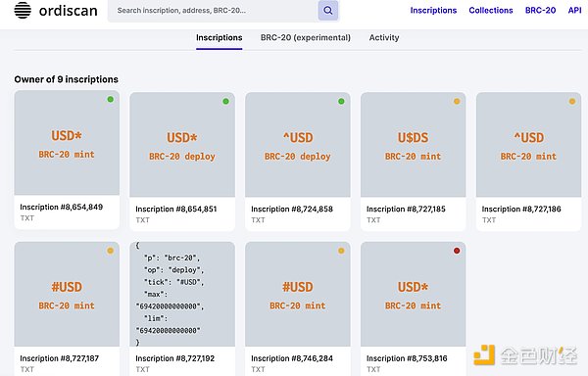588x376 pixels.
Task: Click the text Inscription #8,727,186
Action: 521,209
